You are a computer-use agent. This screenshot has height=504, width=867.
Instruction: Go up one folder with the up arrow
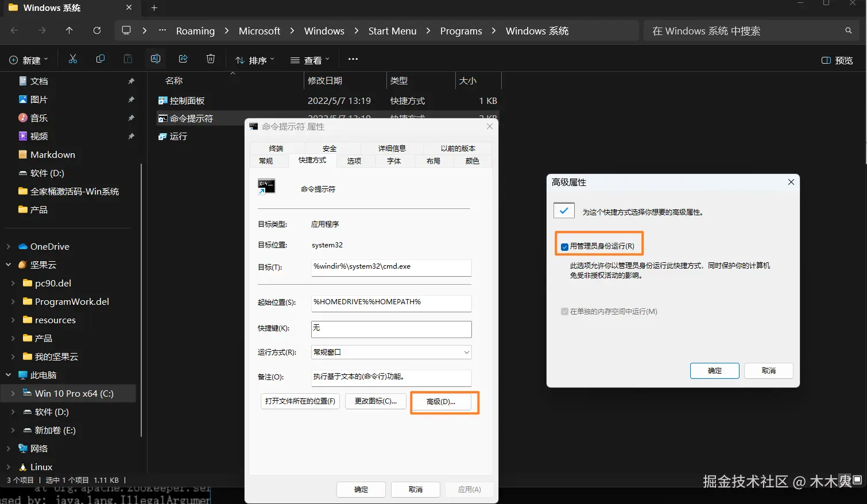tap(69, 30)
